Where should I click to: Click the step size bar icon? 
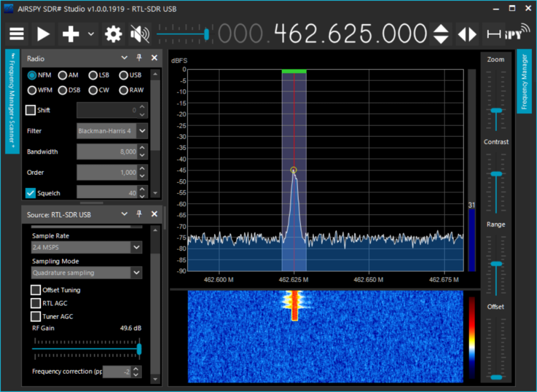pyautogui.click(x=493, y=34)
